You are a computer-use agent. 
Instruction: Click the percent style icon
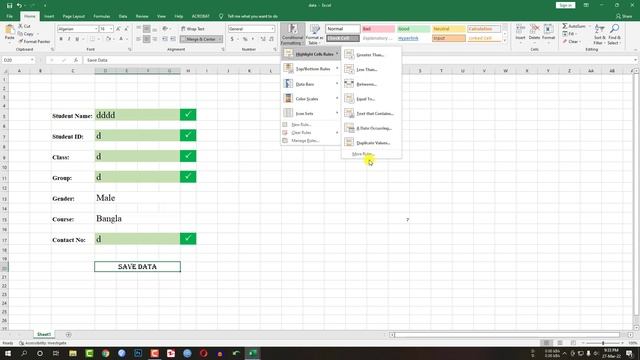pyautogui.click(x=245, y=39)
